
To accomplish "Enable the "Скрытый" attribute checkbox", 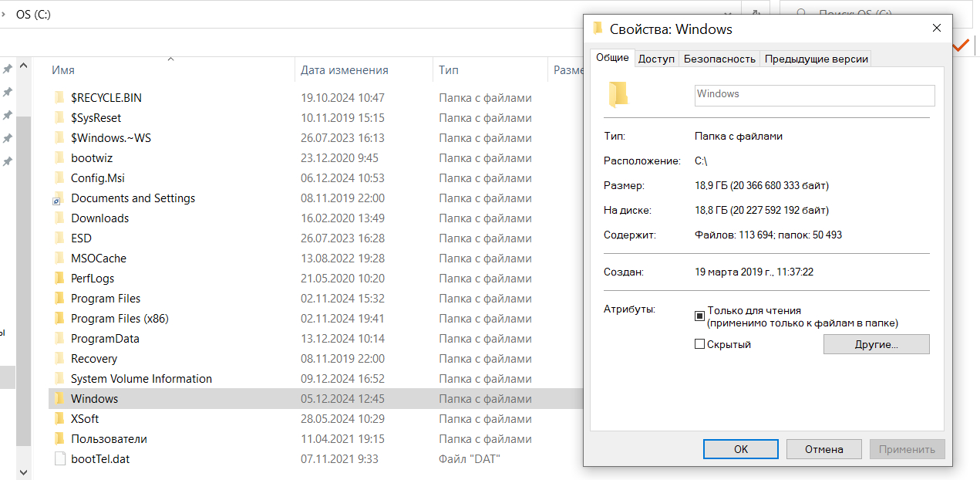I will click(x=700, y=344).
